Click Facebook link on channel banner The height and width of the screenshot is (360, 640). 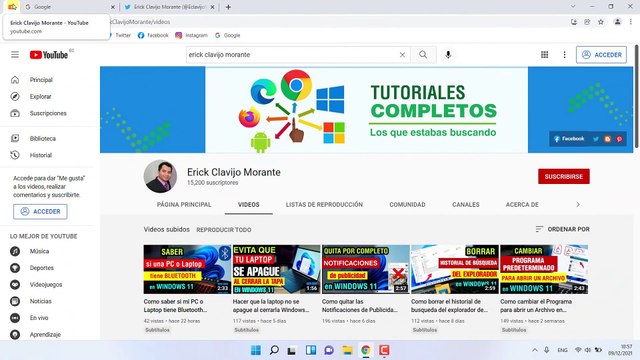click(x=569, y=139)
